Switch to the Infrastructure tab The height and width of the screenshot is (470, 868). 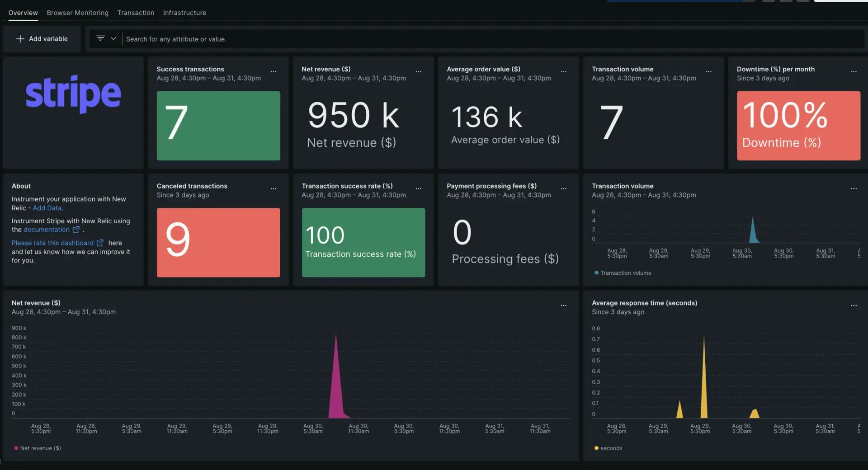tap(184, 13)
